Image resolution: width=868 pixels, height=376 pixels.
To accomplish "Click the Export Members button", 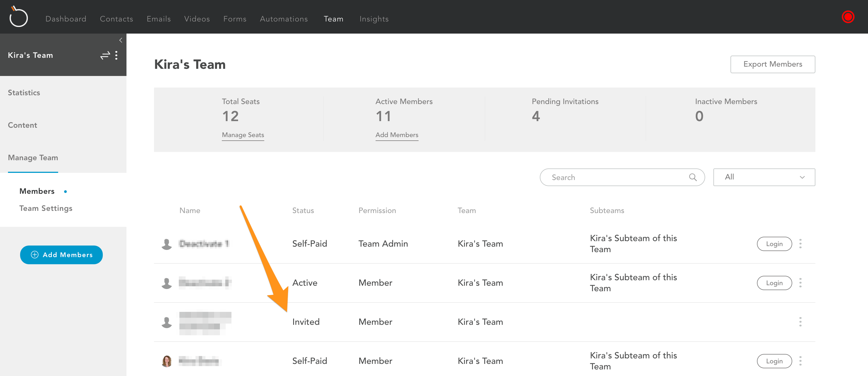I will pyautogui.click(x=772, y=64).
